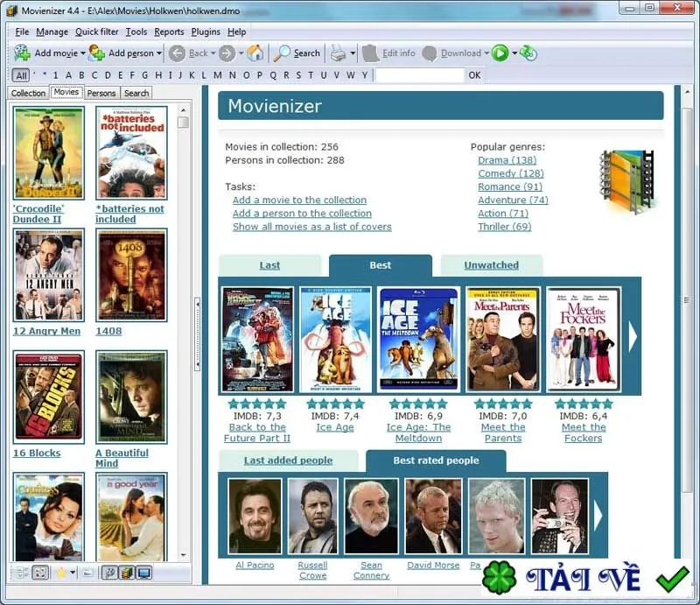The height and width of the screenshot is (605, 700).
Task: Open the Sean Connery person link
Action: coord(371,571)
